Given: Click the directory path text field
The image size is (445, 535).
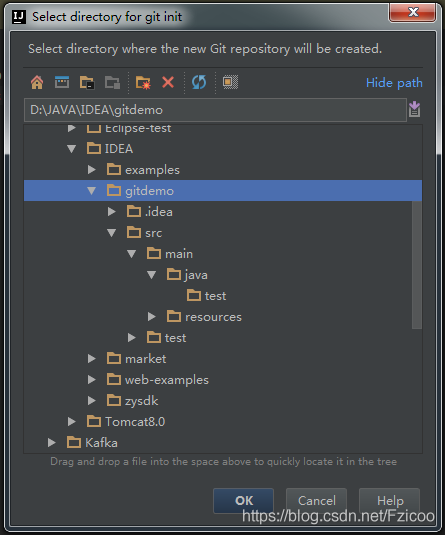Looking at the screenshot, I should pos(215,110).
